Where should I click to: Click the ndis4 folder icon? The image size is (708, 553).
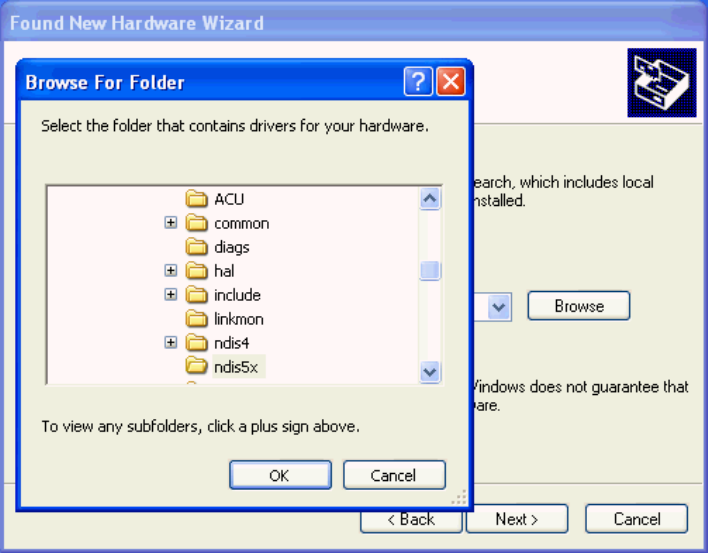coord(196,343)
